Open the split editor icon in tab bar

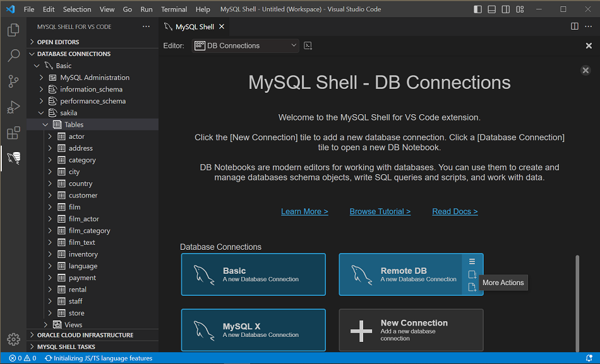pyautogui.click(x=574, y=26)
